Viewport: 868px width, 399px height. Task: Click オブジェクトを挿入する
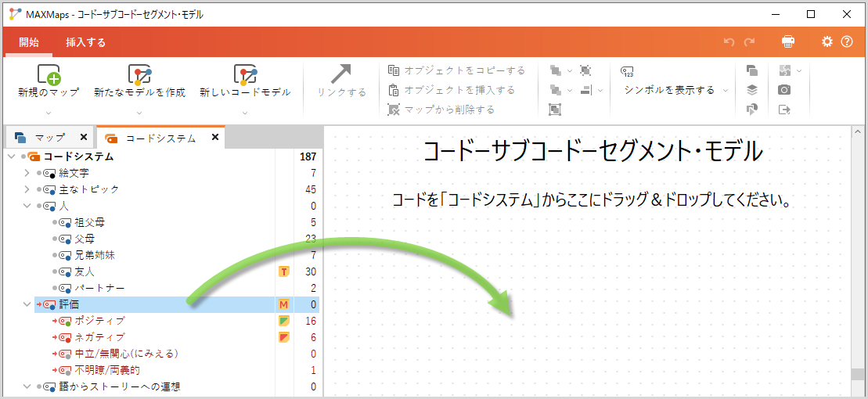coord(452,90)
